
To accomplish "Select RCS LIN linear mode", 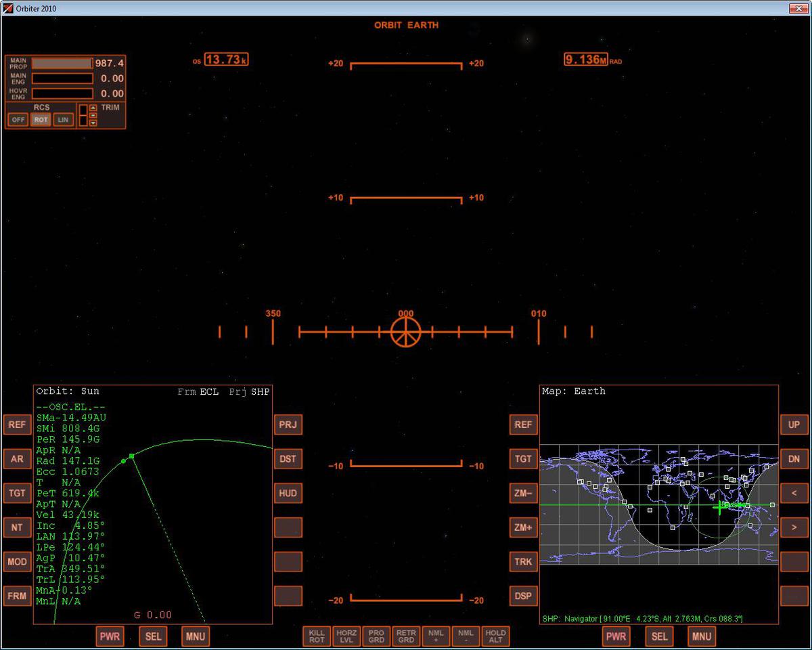I will (x=64, y=120).
